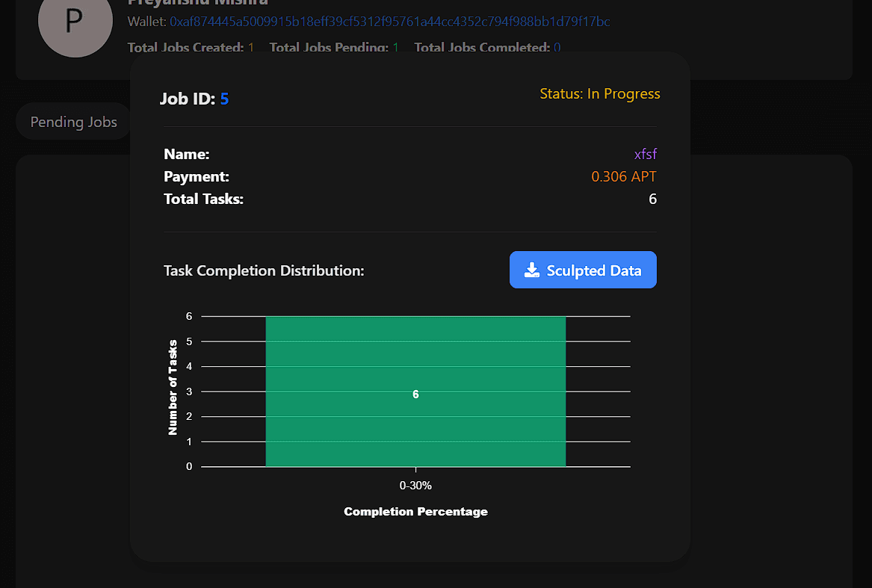Viewport: 872px width, 588px height.
Task: Click the 0-30% x-axis label
Action: [415, 486]
